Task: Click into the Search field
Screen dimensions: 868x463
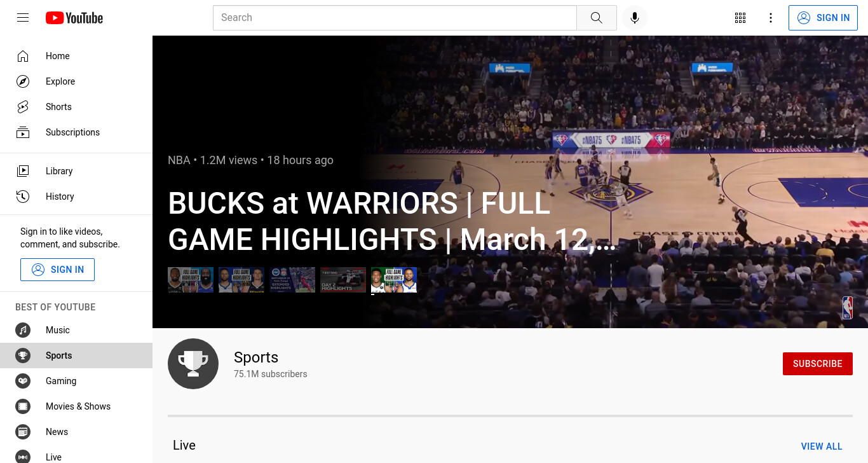Action: [x=395, y=18]
